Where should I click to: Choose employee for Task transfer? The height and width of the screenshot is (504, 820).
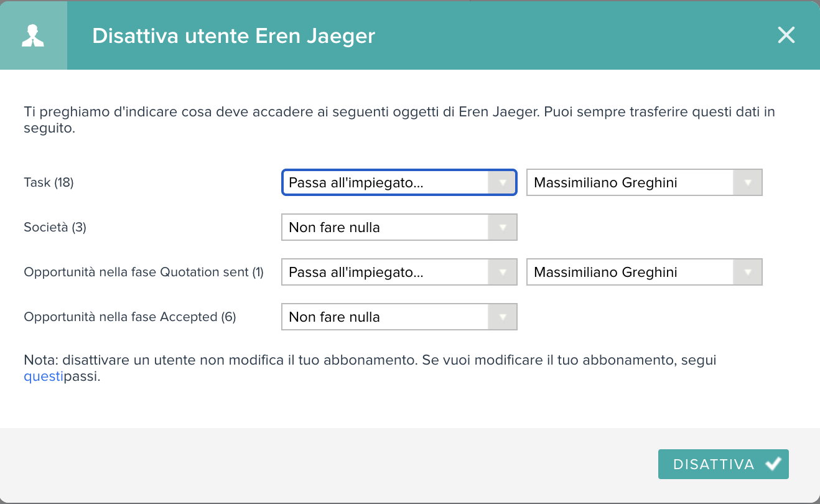[x=645, y=183]
